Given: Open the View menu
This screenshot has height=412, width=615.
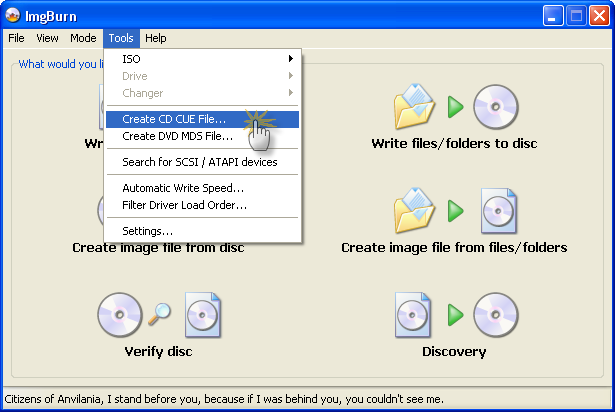Looking at the screenshot, I should click(47, 38).
